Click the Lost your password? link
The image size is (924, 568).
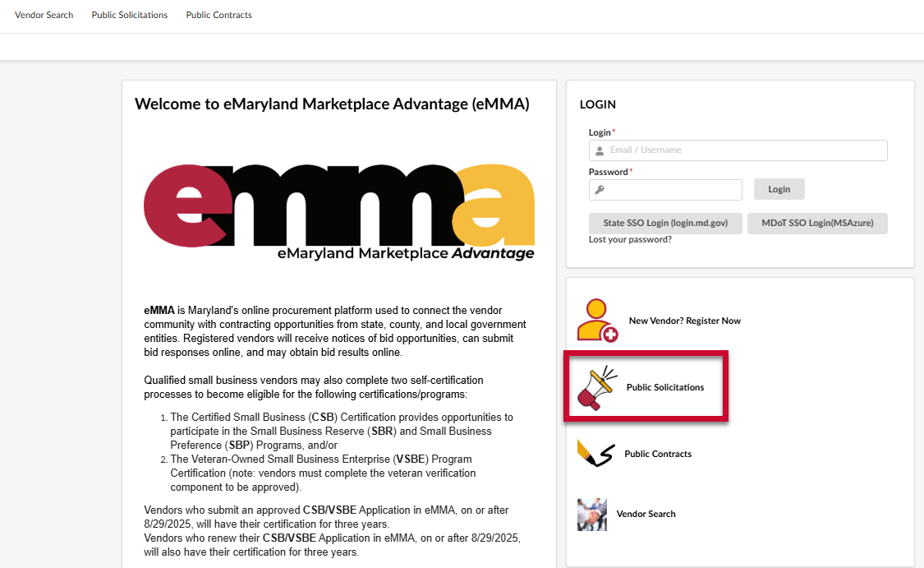click(630, 239)
